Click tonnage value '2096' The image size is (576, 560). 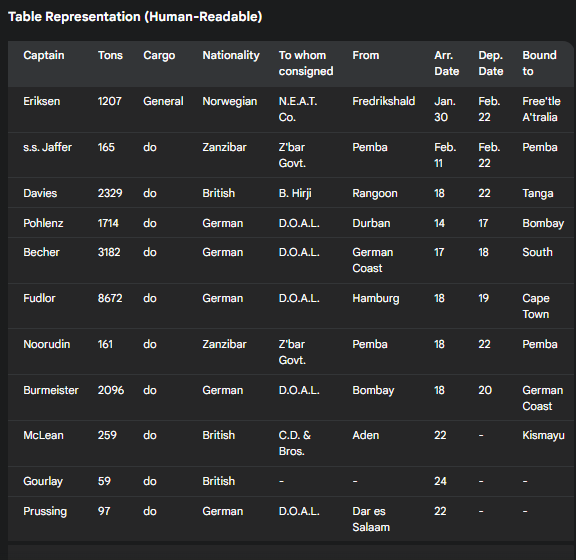[x=111, y=390]
